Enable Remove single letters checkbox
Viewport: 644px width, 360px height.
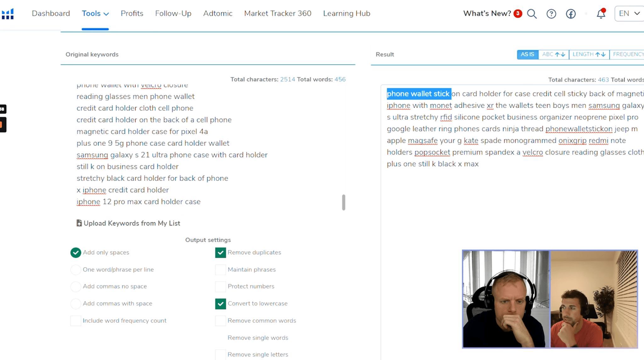point(220,354)
